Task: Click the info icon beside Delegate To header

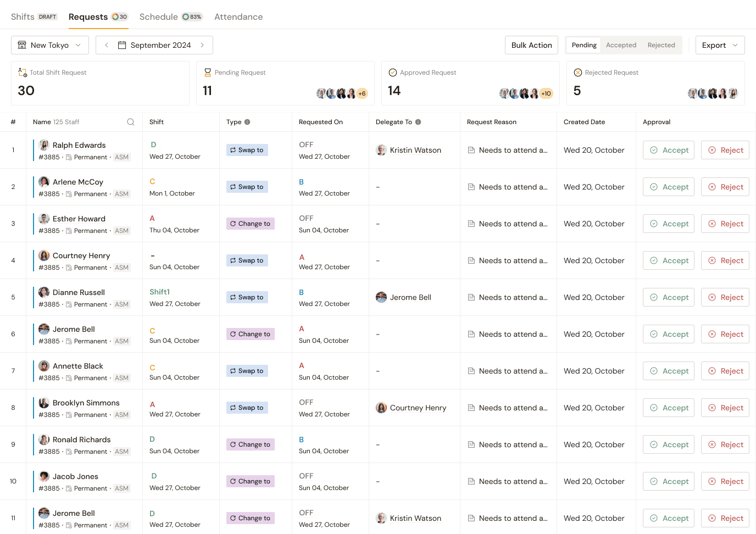Action: pyautogui.click(x=418, y=122)
